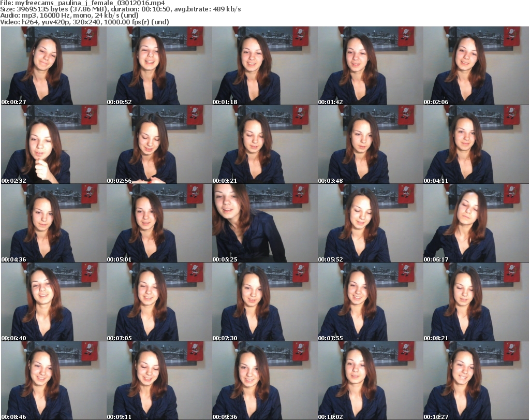
Task: Select the thumbnail stamped 00:00:52
Action: pyautogui.click(x=159, y=66)
